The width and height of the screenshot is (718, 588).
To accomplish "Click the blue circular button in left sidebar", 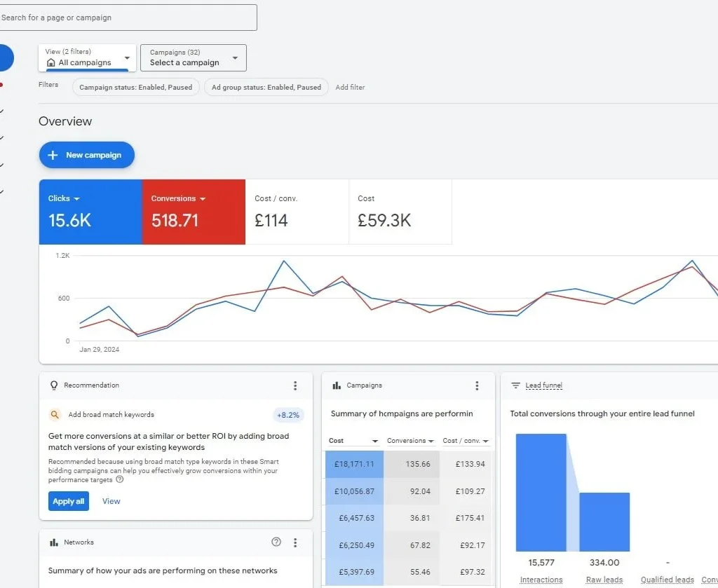I will pos(6,57).
